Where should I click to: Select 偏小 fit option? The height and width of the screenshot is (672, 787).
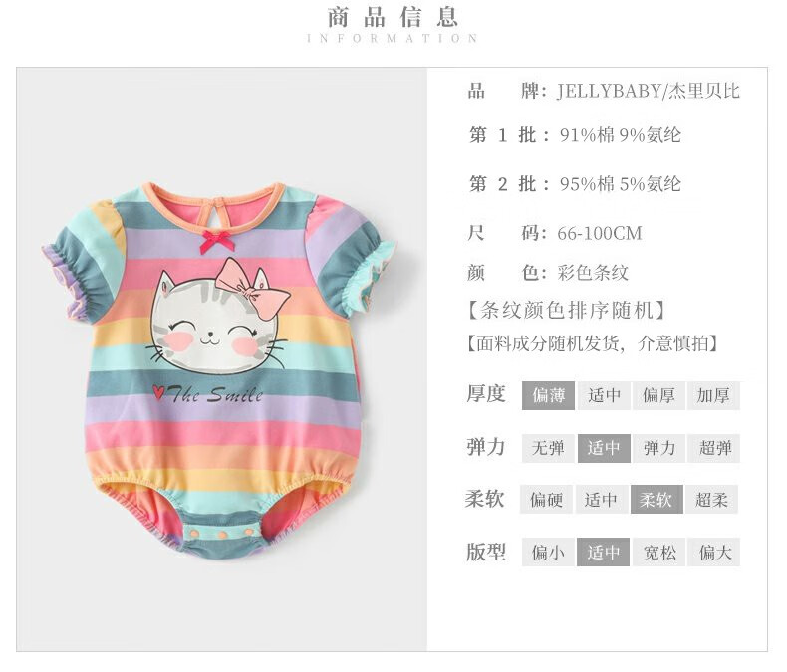pyautogui.click(x=548, y=553)
